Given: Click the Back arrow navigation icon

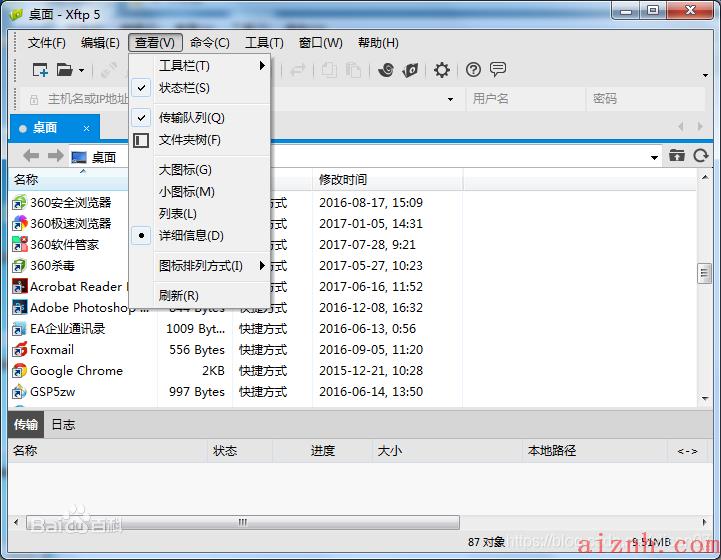Looking at the screenshot, I should pos(31,156).
